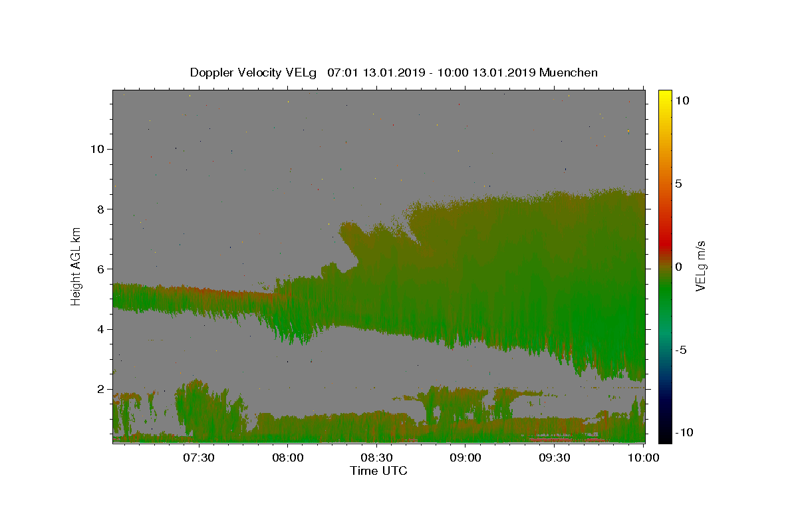Click the height tick label 8
This screenshot has width=798, height=532.
101,209
